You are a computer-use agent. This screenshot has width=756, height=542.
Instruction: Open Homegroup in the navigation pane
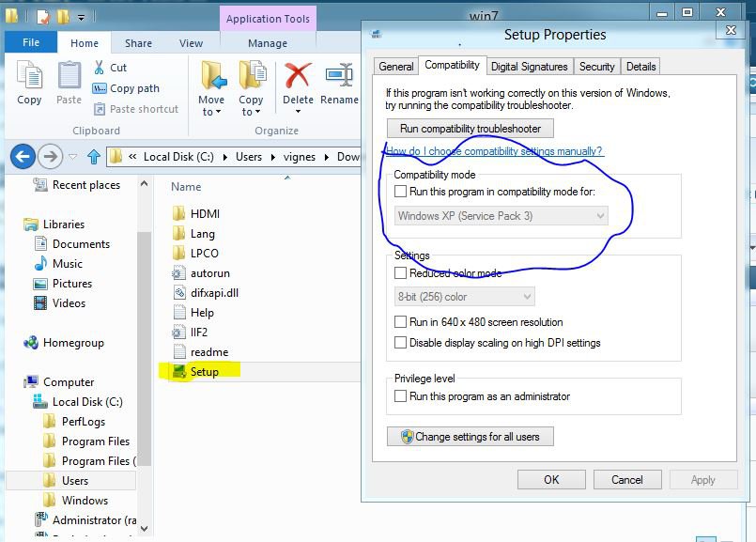click(x=64, y=343)
